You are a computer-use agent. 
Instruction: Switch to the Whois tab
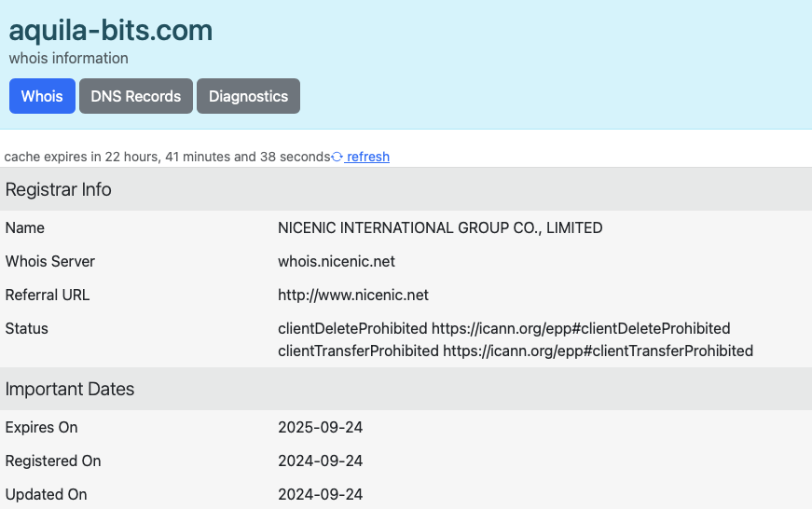pos(42,96)
